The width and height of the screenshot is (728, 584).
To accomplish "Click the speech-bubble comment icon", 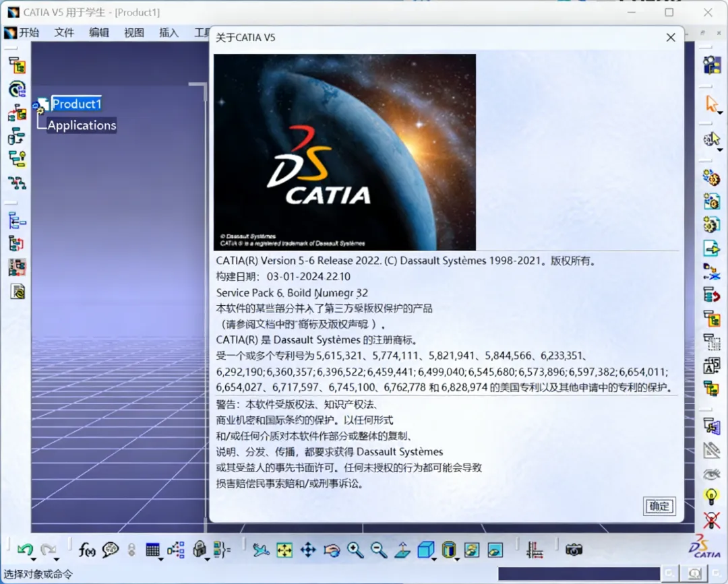I will tap(111, 550).
